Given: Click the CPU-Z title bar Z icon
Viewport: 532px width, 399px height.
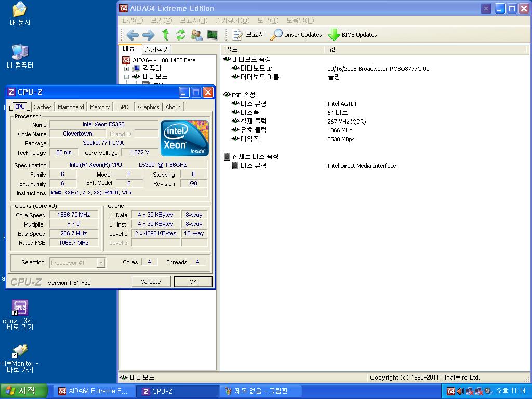Looking at the screenshot, I should click(x=11, y=92).
